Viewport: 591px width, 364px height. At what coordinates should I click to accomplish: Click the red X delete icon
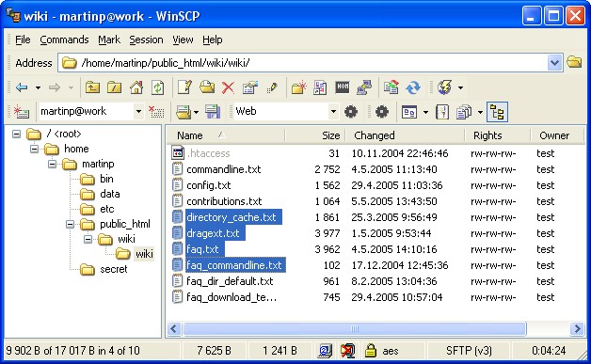[x=228, y=87]
